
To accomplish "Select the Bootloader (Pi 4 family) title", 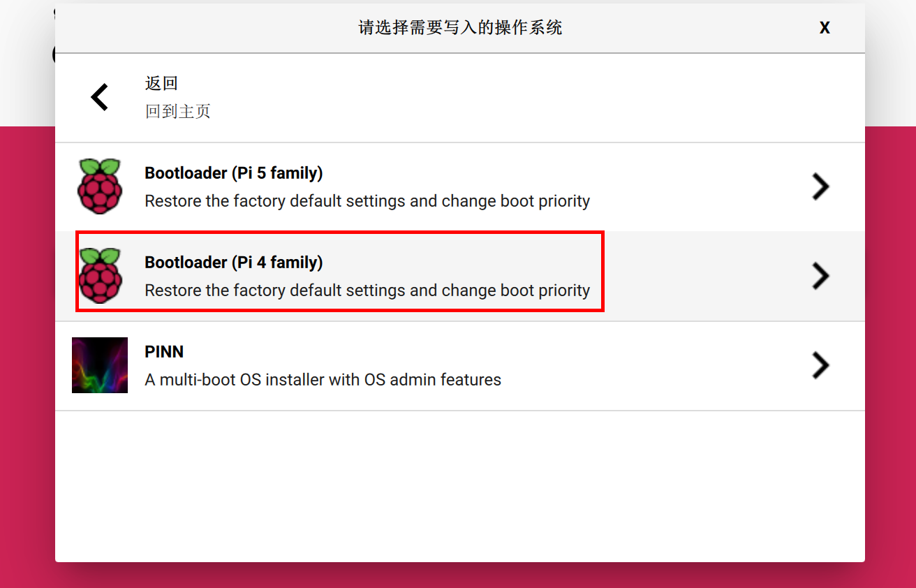I will click(233, 263).
